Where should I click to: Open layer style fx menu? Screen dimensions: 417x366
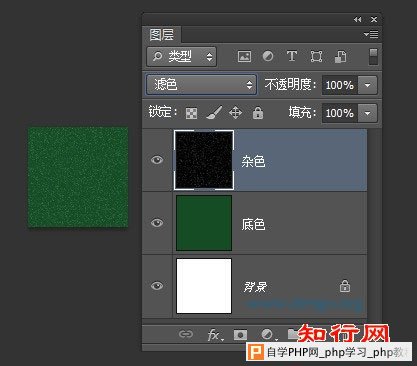215,335
